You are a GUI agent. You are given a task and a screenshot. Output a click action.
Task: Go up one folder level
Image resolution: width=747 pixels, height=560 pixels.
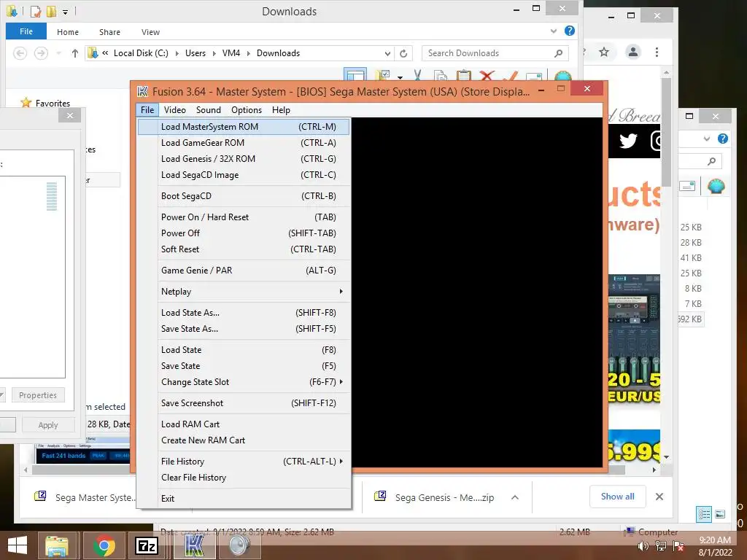(75, 52)
